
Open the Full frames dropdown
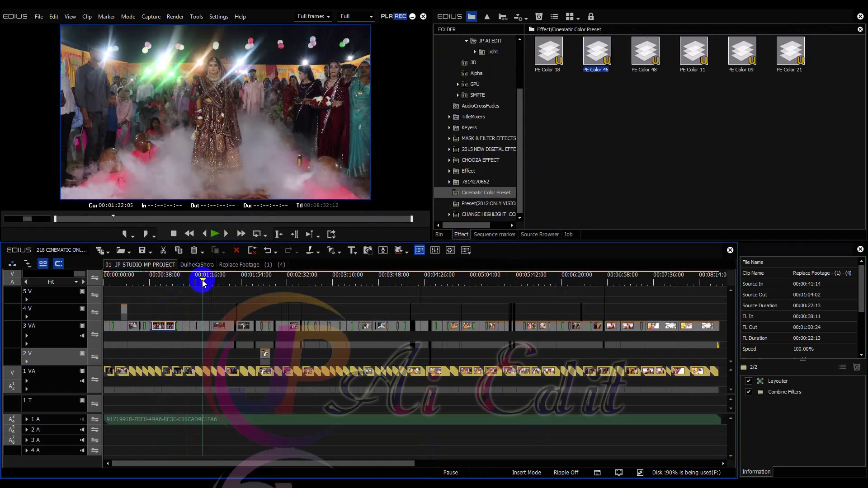(313, 16)
